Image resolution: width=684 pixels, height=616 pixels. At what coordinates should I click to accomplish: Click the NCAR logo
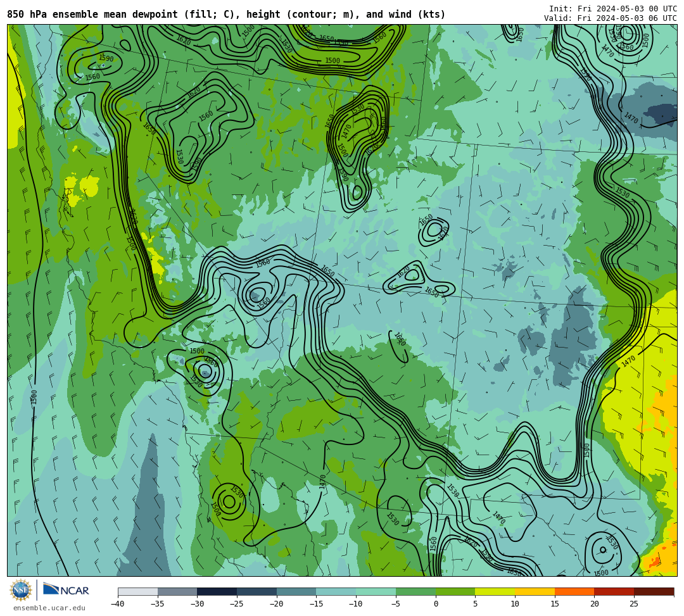66,590
